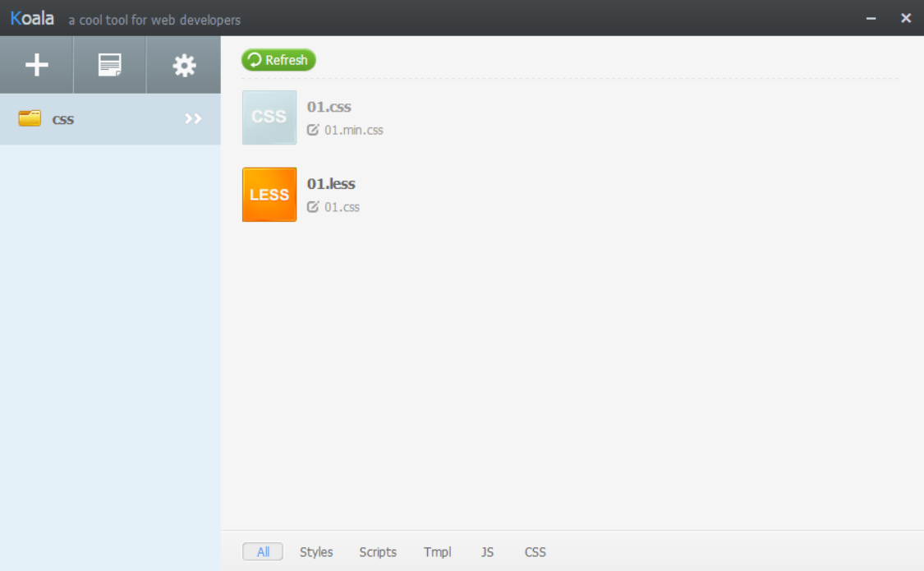This screenshot has width=924, height=571.
Task: Click the Koala logo title
Action: 32,18
